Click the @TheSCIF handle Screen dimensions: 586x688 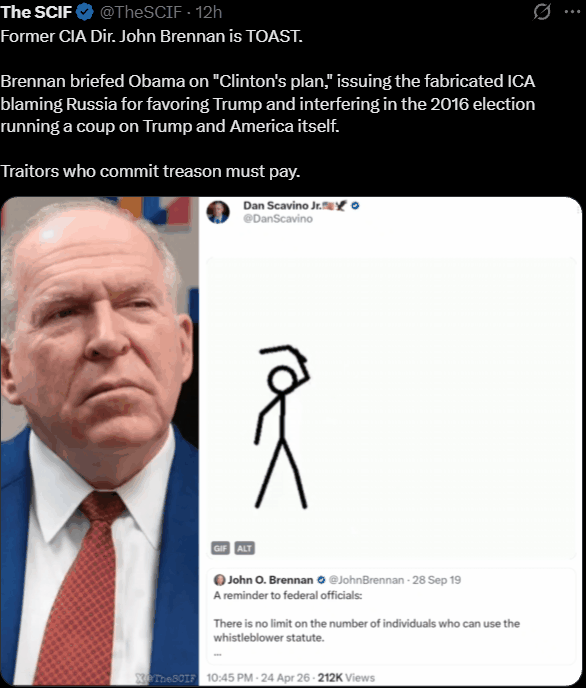click(x=141, y=12)
